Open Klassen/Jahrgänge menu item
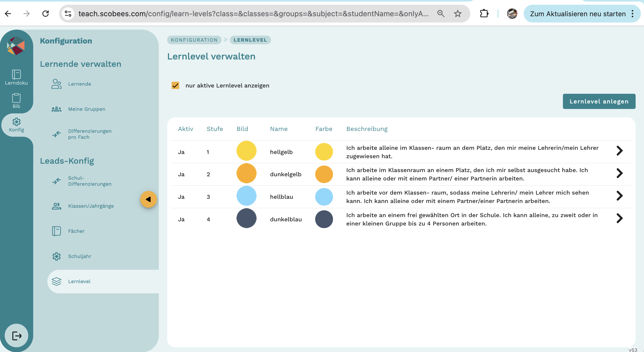Image resolution: width=644 pixels, height=352 pixels. pos(91,206)
